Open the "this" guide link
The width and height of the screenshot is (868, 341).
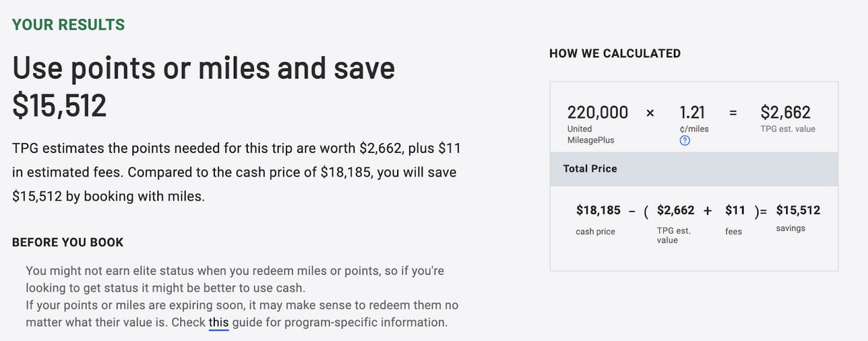218,322
